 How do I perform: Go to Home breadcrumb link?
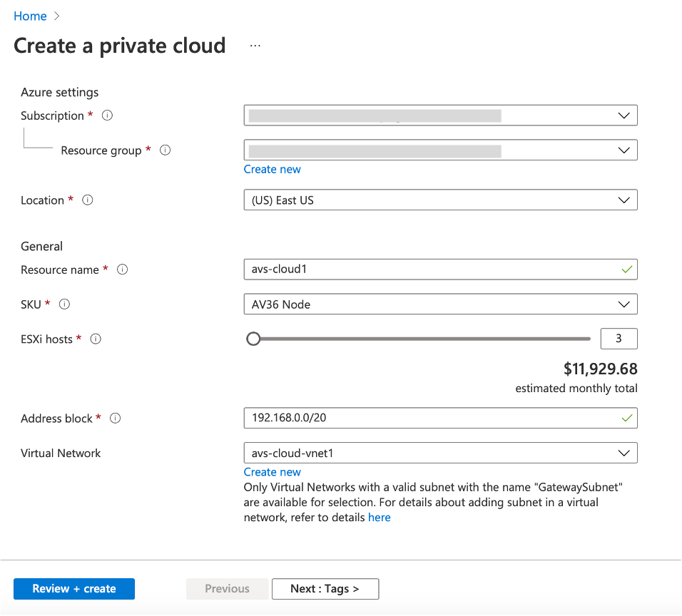tap(30, 16)
